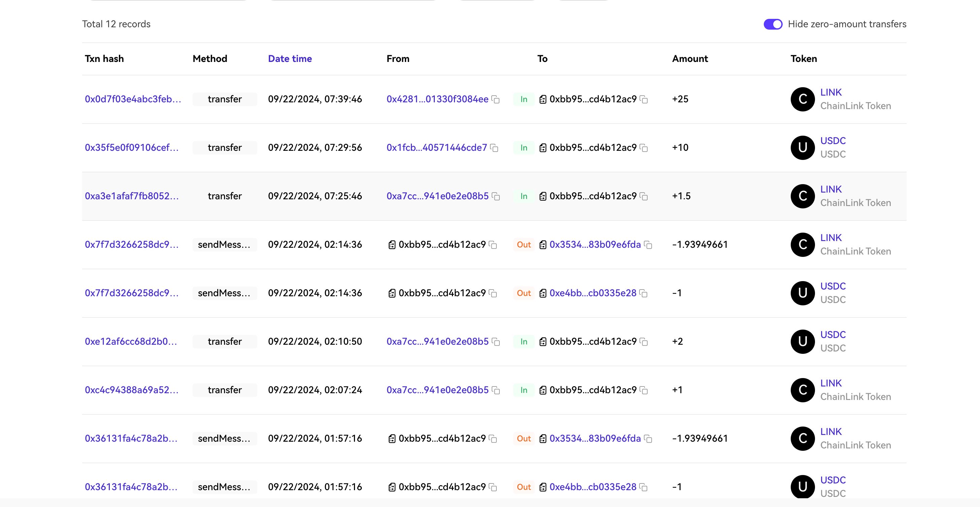Click contract icon before 0xe4bb in 01:57:16 row

point(543,487)
